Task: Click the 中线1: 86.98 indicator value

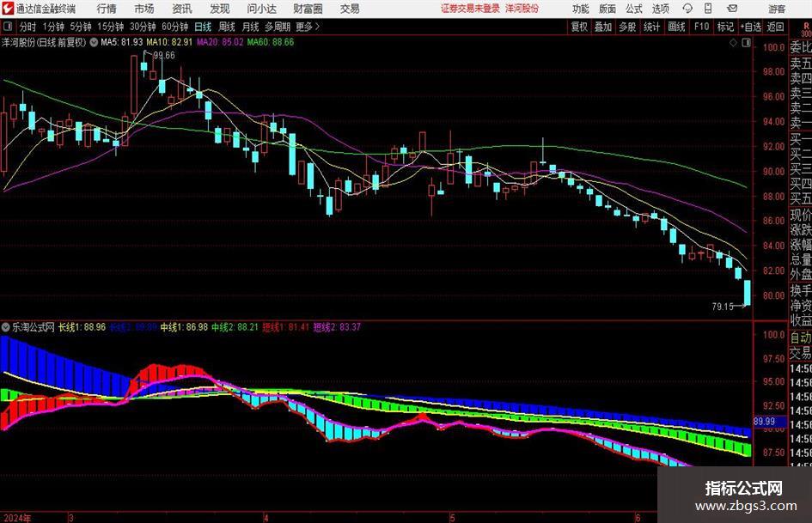Action: pos(184,327)
